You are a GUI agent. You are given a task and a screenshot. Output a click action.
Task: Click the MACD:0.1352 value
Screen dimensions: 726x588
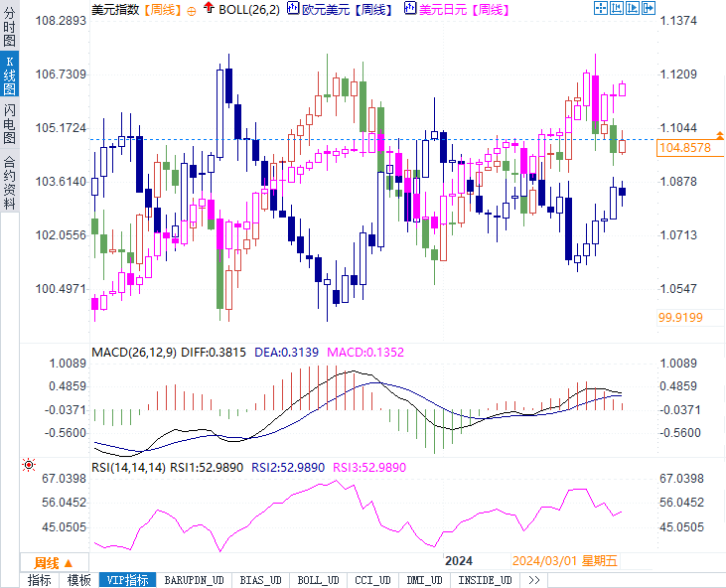pos(365,353)
